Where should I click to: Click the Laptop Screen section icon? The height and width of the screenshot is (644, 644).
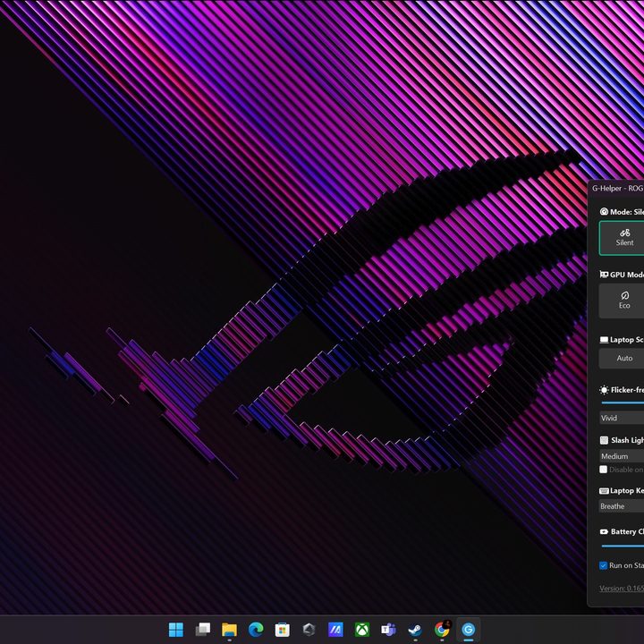pyautogui.click(x=604, y=340)
